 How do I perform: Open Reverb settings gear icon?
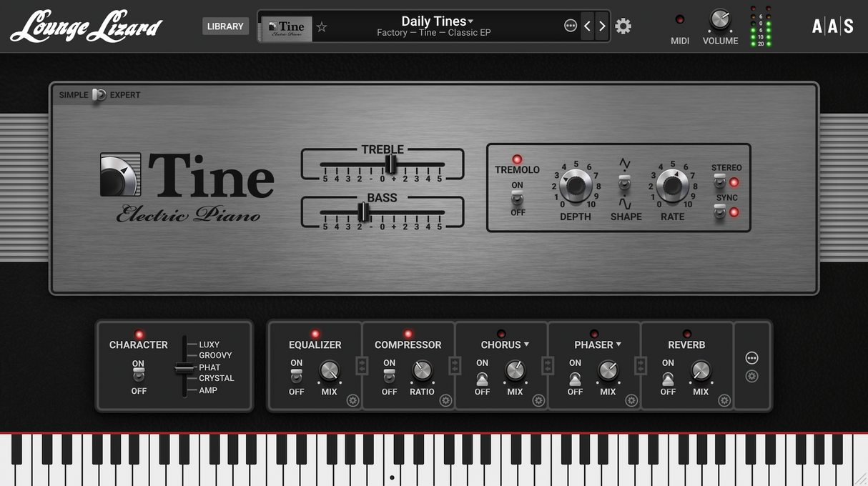coord(724,400)
